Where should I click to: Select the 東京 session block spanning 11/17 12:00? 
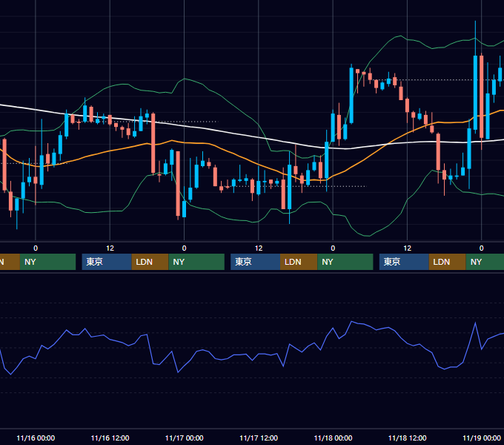(256, 262)
